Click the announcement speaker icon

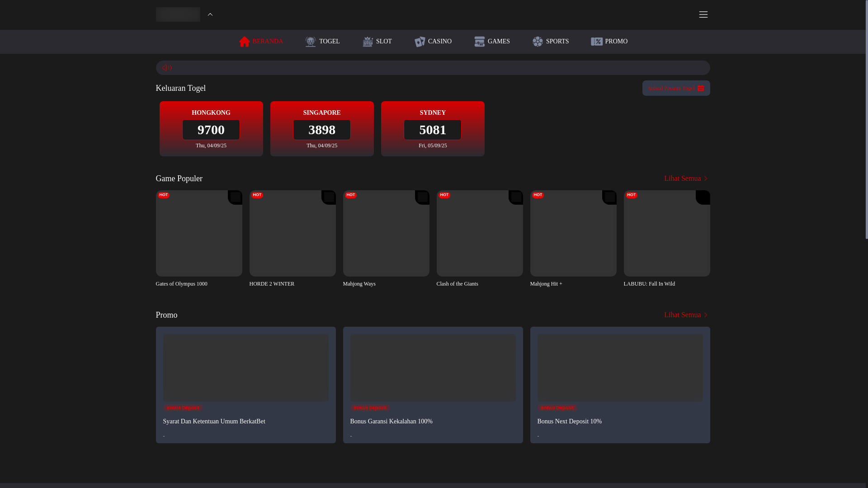point(167,68)
